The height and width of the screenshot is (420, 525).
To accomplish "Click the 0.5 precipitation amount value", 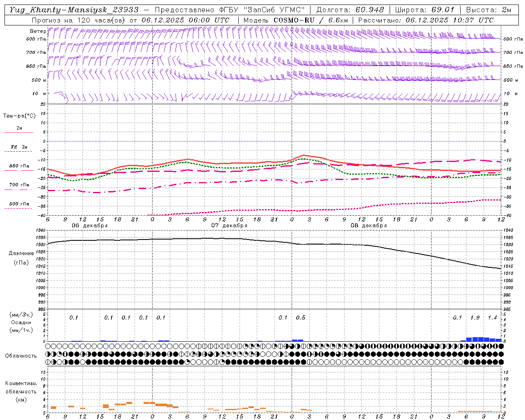I will coord(300,318).
